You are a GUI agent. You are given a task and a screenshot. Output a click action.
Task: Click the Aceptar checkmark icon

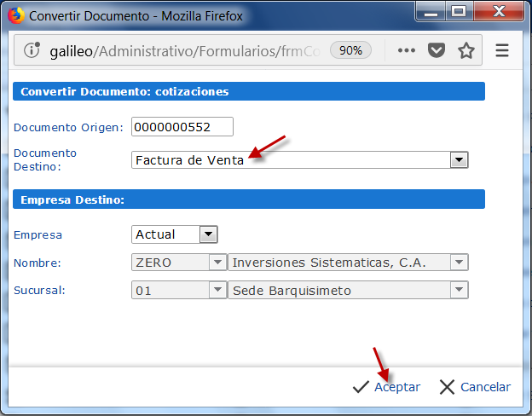pos(361,387)
